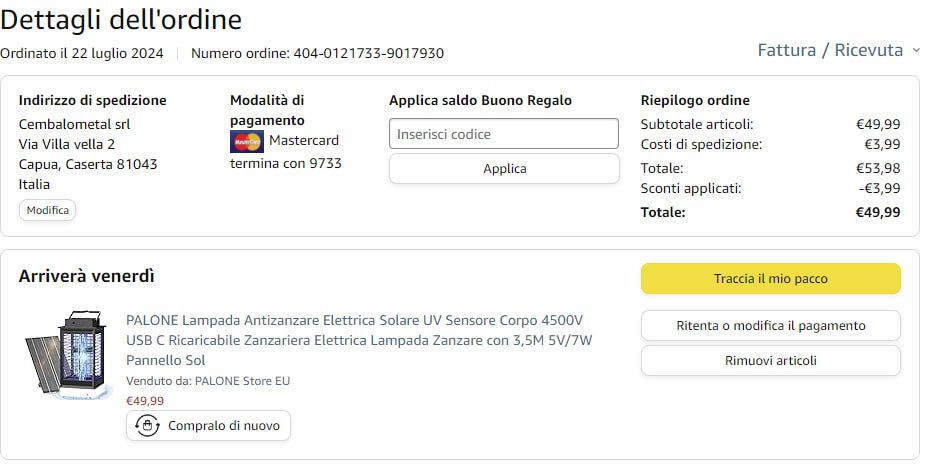The width and height of the screenshot is (929, 471).
Task: Click the Mastercard logo icon
Action: pyautogui.click(x=246, y=141)
